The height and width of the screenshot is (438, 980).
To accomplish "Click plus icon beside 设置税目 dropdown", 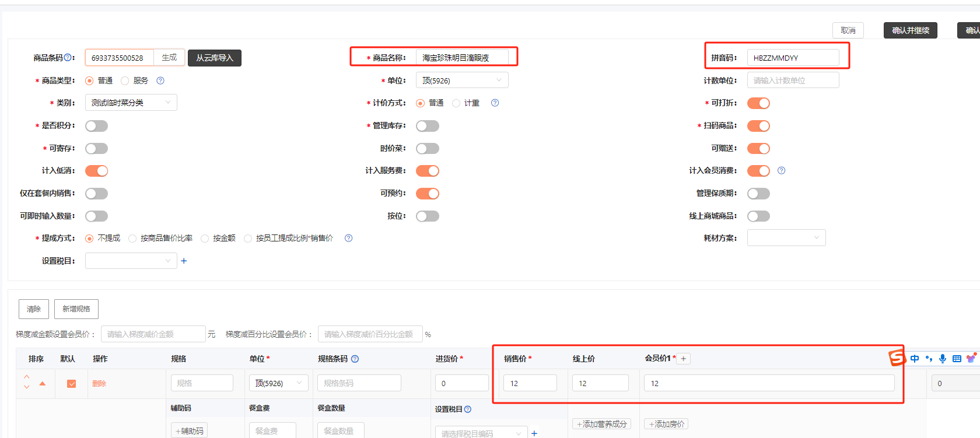I will coord(184,261).
